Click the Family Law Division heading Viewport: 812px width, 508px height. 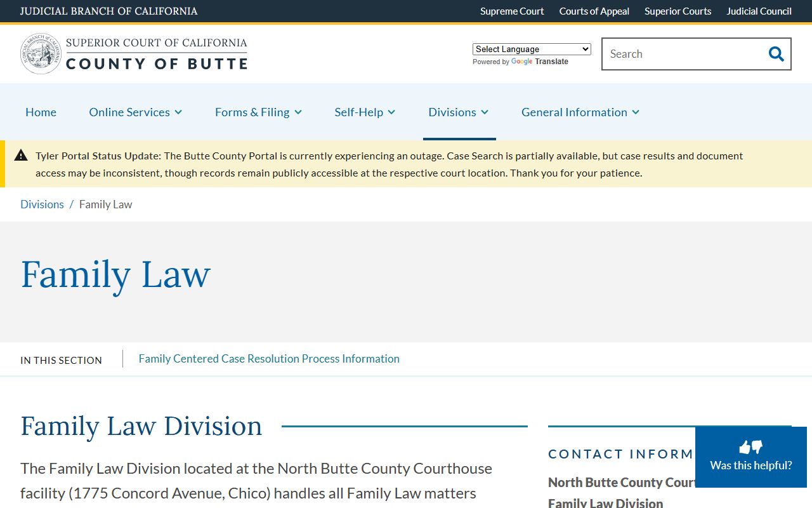point(141,426)
